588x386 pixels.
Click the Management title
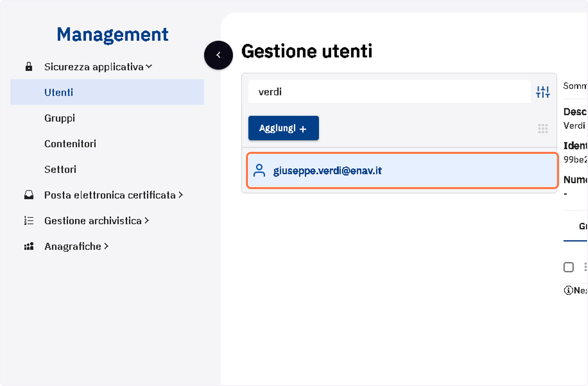coord(113,34)
